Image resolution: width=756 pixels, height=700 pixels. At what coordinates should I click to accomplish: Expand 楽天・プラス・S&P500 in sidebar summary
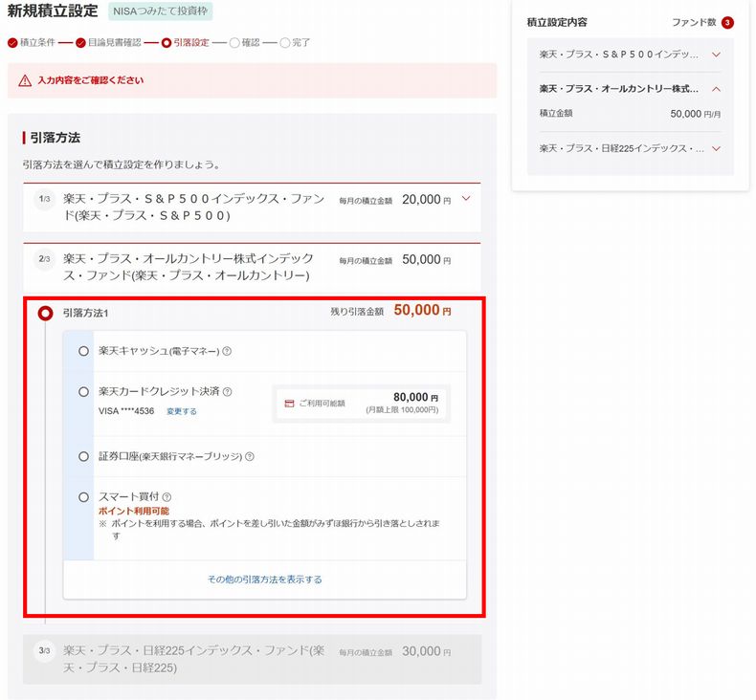pyautogui.click(x=716, y=55)
